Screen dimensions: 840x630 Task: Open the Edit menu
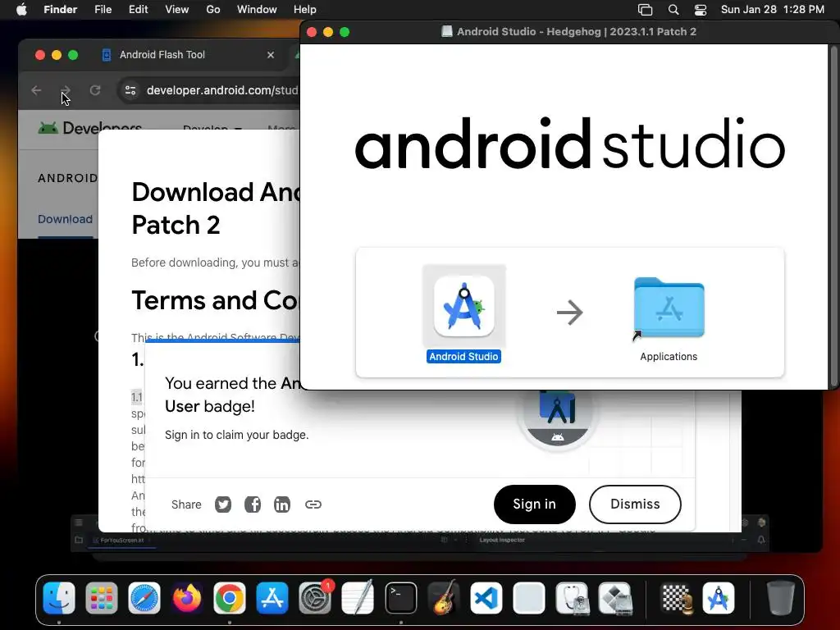point(138,10)
